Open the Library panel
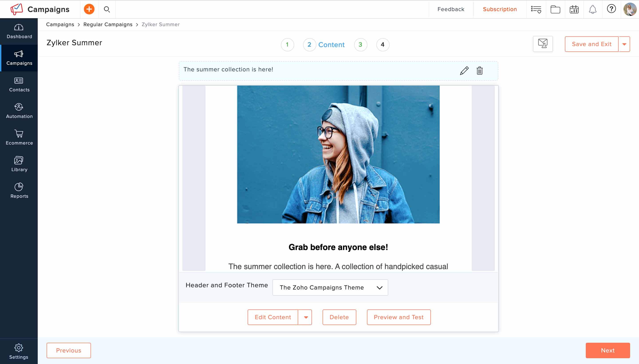The width and height of the screenshot is (639, 364). [19, 164]
